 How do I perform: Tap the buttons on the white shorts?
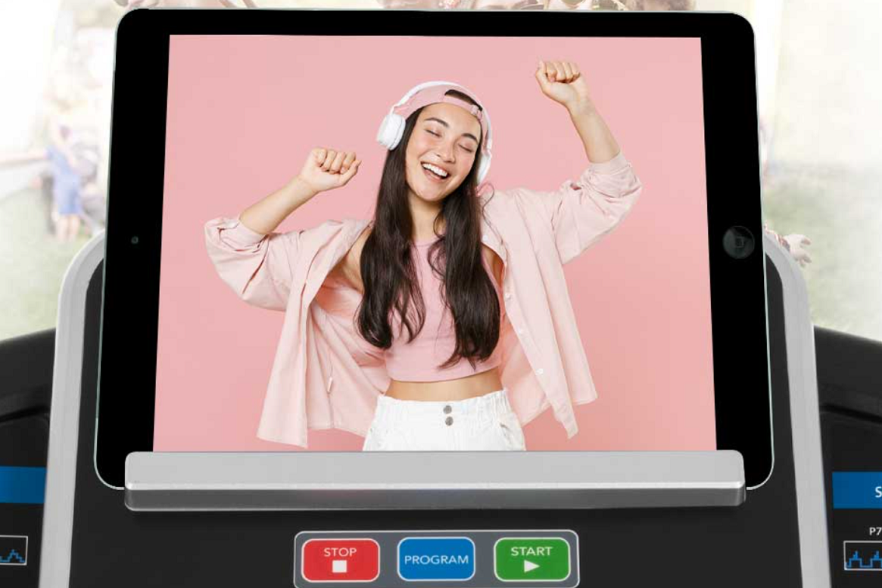447,414
